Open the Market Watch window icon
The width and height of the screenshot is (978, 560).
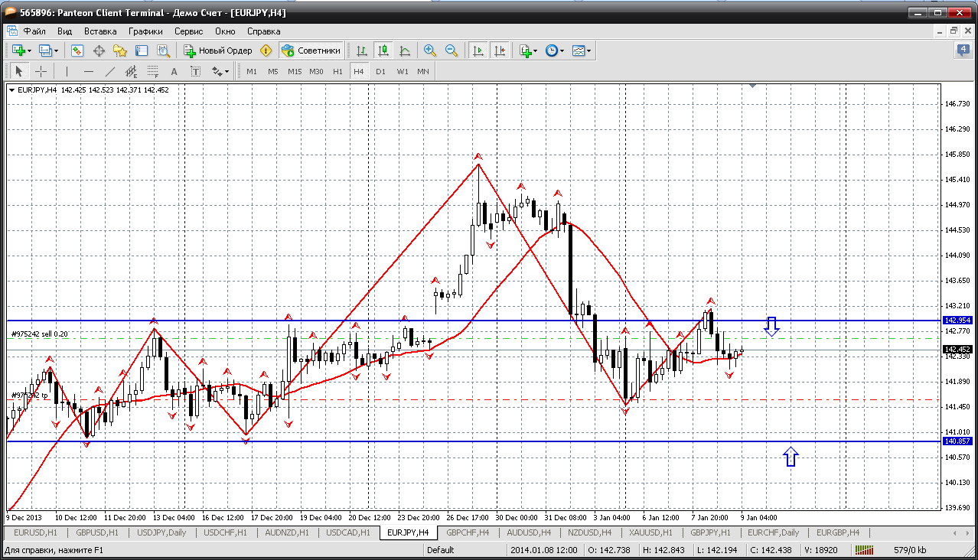(x=77, y=50)
